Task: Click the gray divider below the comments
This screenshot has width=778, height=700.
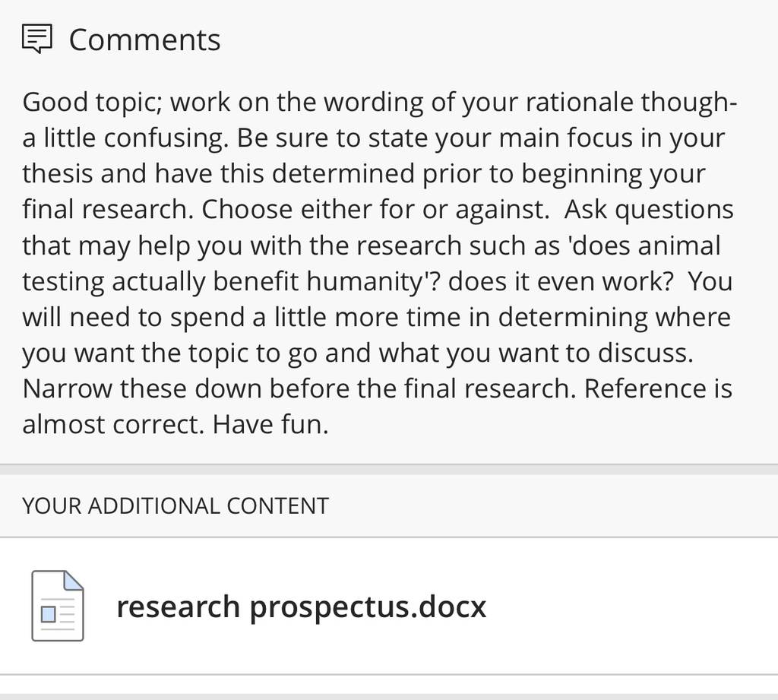Action: click(389, 469)
